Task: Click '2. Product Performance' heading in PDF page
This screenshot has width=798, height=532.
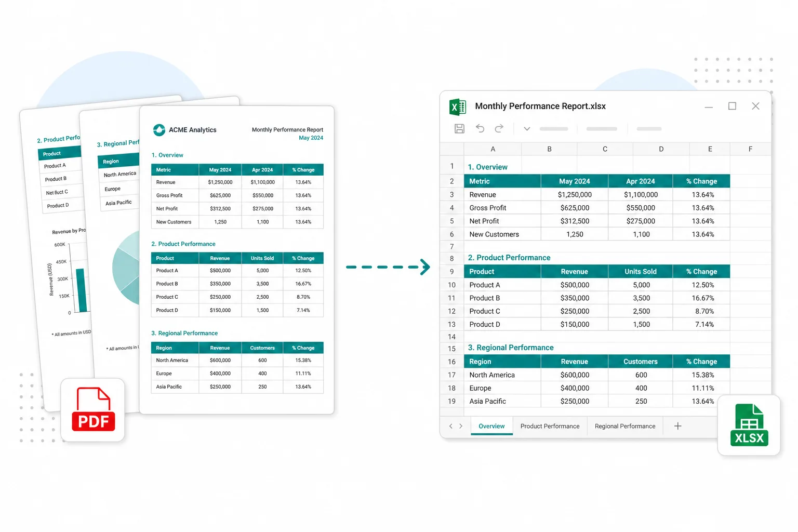Action: [183, 244]
